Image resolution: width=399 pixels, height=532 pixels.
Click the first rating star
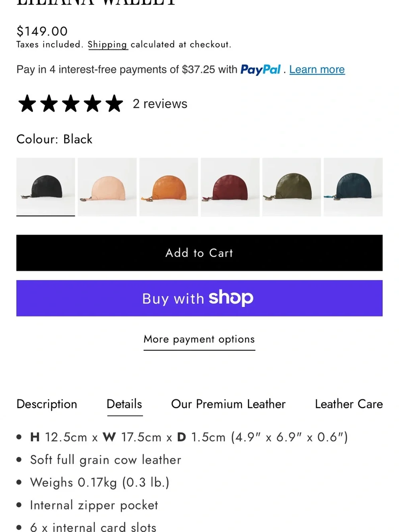[x=27, y=104]
